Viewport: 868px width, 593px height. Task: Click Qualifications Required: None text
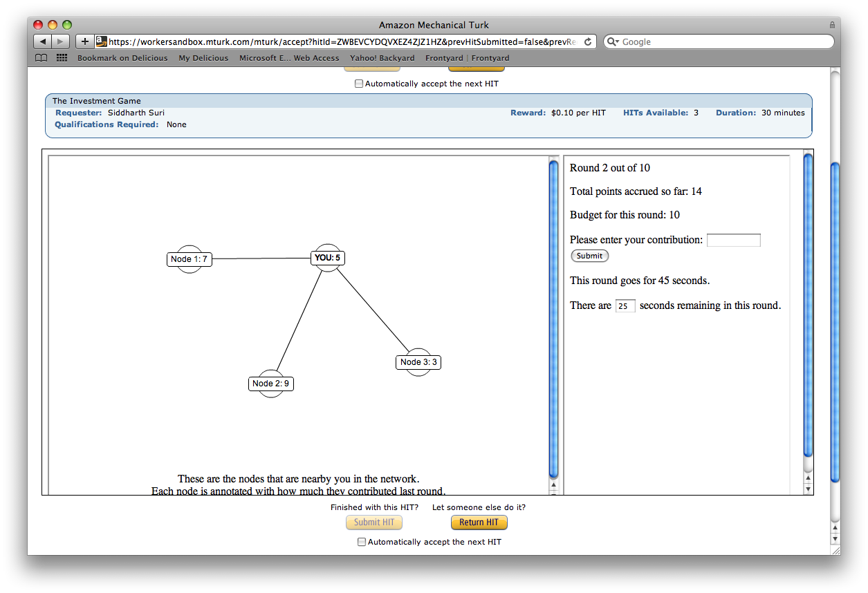click(x=120, y=124)
